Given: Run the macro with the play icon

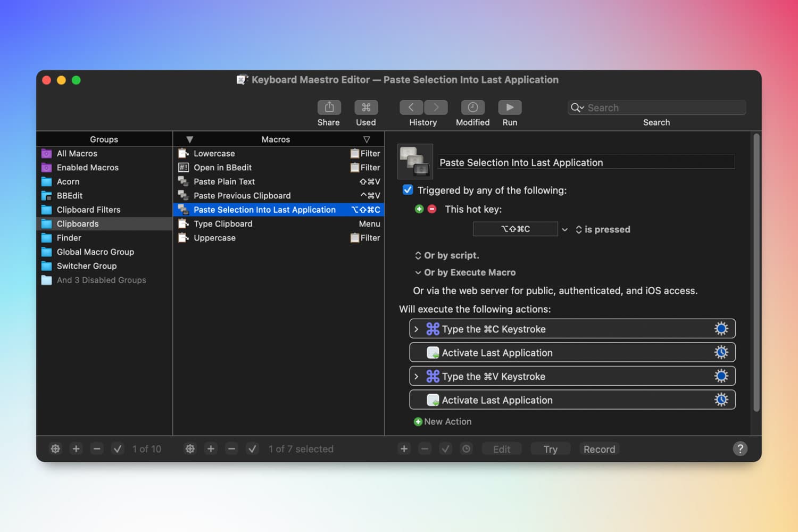Looking at the screenshot, I should (x=510, y=107).
